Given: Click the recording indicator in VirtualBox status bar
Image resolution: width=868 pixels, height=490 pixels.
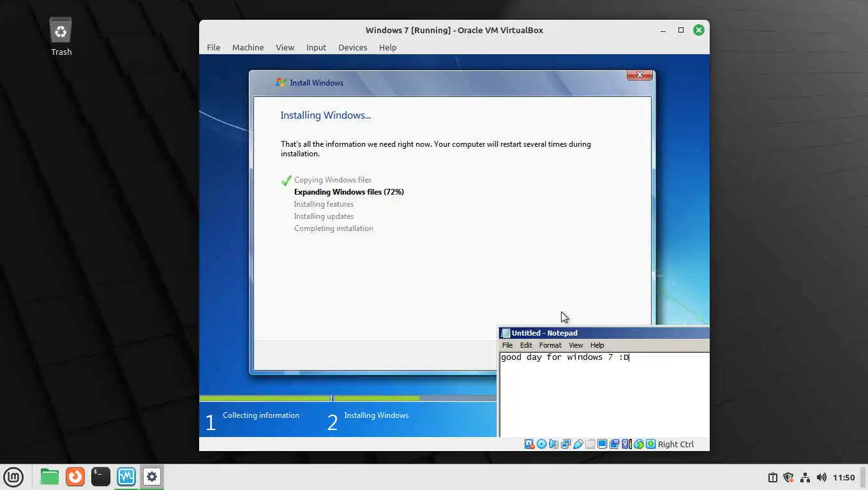Looking at the screenshot, I should pos(614,444).
